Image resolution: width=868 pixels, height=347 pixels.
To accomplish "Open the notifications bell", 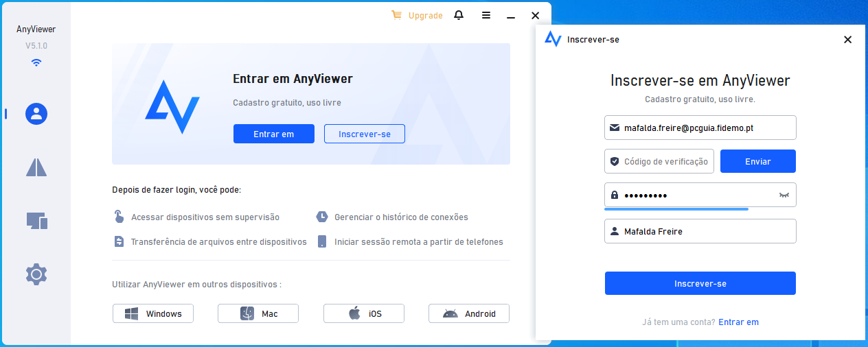I will pyautogui.click(x=459, y=15).
